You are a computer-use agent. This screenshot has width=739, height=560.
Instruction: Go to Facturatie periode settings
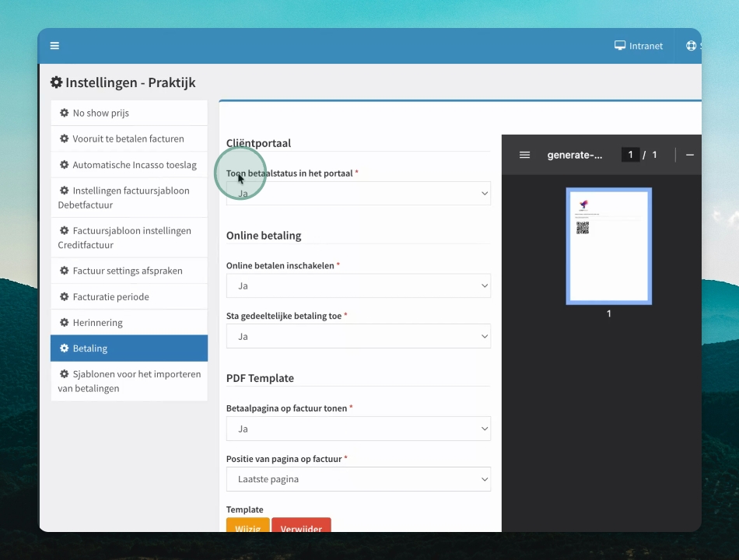click(x=129, y=296)
